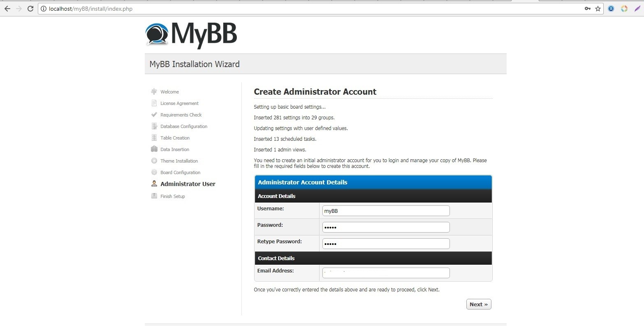The image size is (644, 326).
Task: Click the Board Configuration gear icon
Action: pos(154,172)
